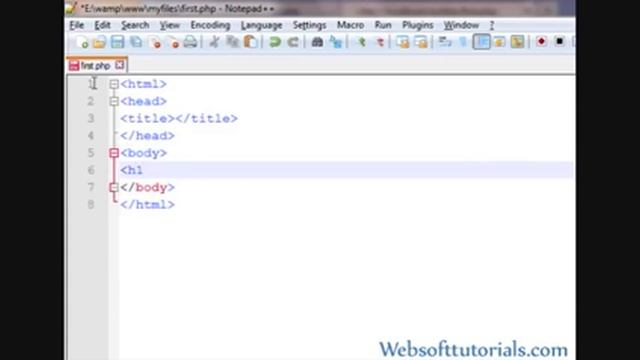640x360 pixels.
Task: Open the Search menu
Action: tap(135, 25)
